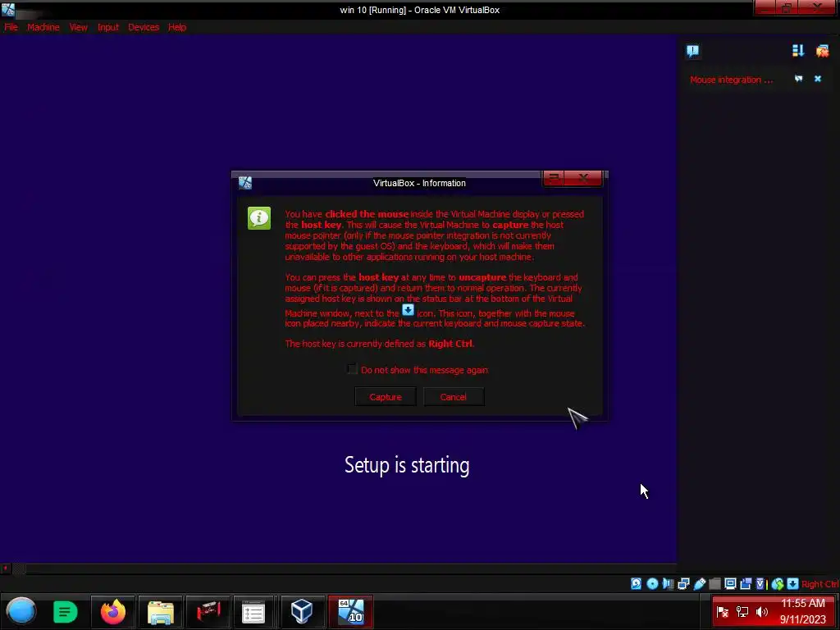Click the notification sort order icon
The height and width of the screenshot is (630, 840).
pyautogui.click(x=798, y=50)
